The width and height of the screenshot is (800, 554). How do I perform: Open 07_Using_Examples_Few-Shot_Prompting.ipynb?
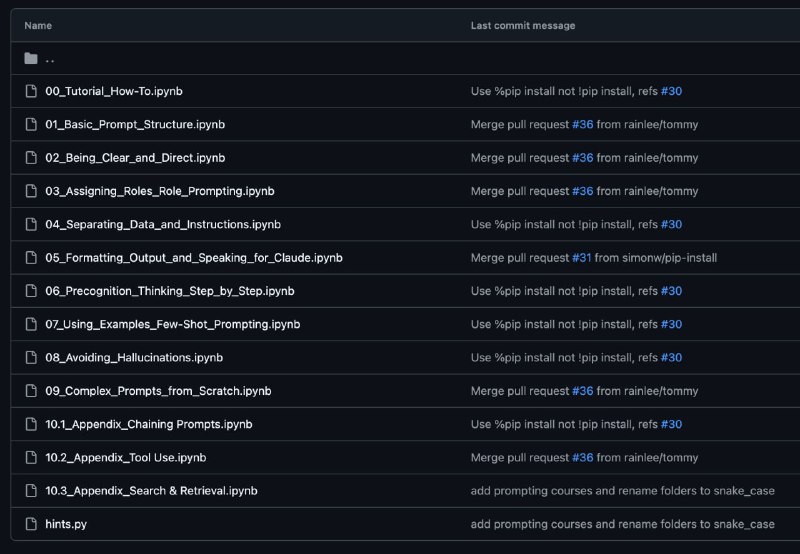click(x=172, y=324)
